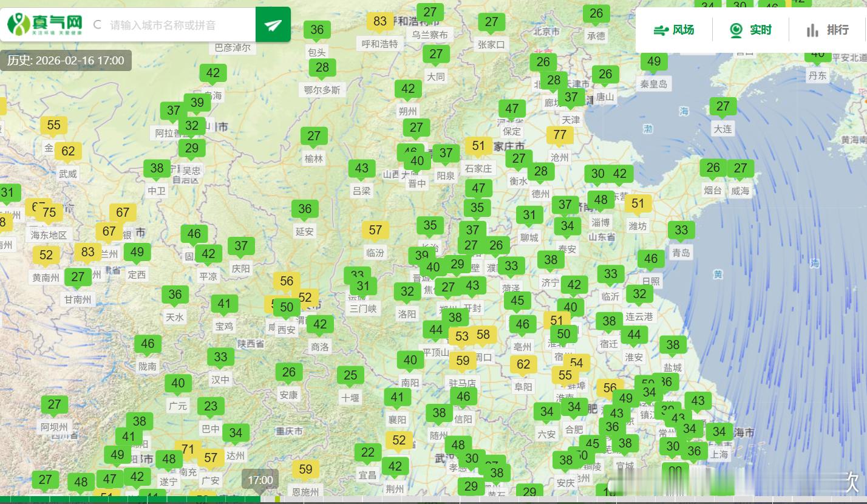The width and height of the screenshot is (867, 504).
Task: Click the history date label 2026-02-16 17:00
Action: coord(66,60)
